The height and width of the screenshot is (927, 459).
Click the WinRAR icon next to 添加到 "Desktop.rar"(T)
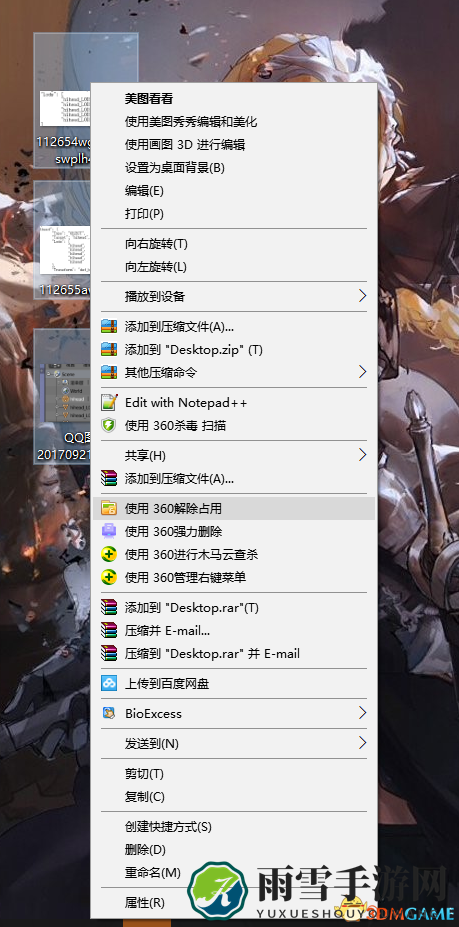click(x=109, y=608)
